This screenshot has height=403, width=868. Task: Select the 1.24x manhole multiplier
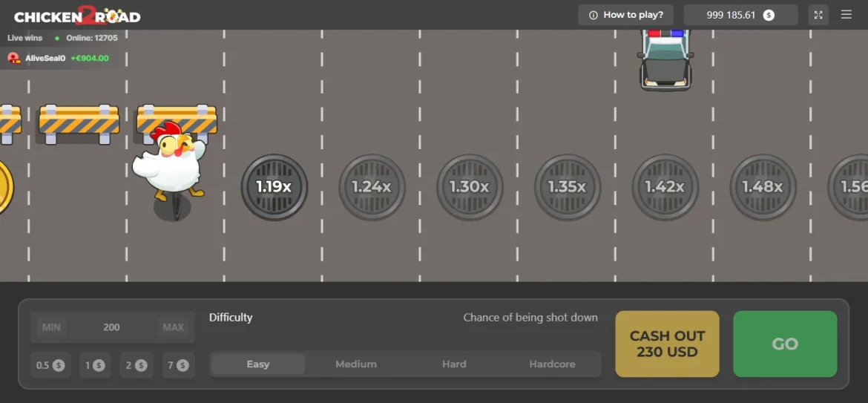(x=372, y=187)
